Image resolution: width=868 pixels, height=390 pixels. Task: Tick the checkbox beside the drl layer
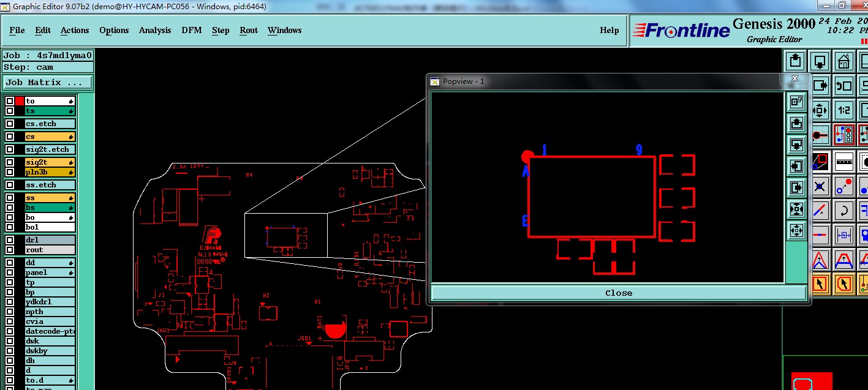pyautogui.click(x=10, y=240)
